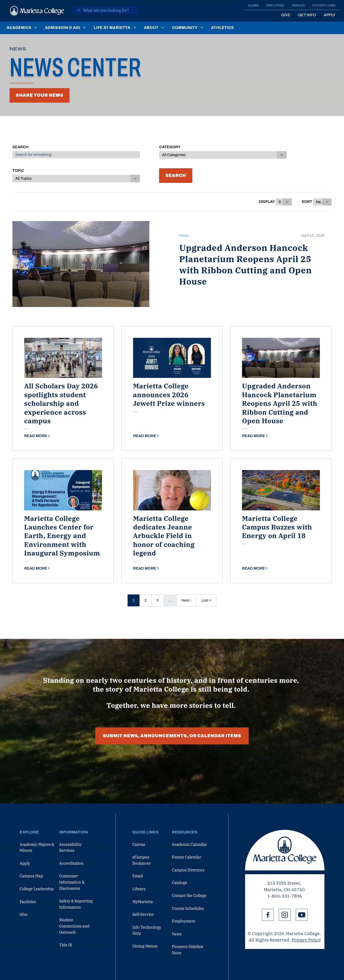This screenshot has height=980, width=344.
Task: Click the Last pagination button
Action: [206, 600]
